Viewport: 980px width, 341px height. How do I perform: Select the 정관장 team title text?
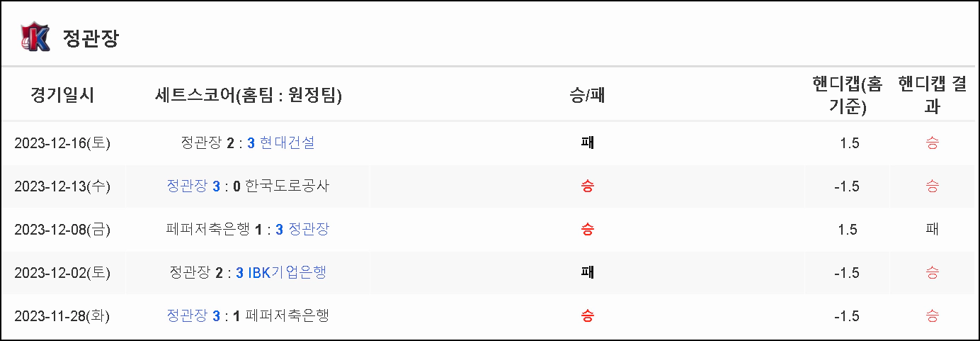click(91, 38)
